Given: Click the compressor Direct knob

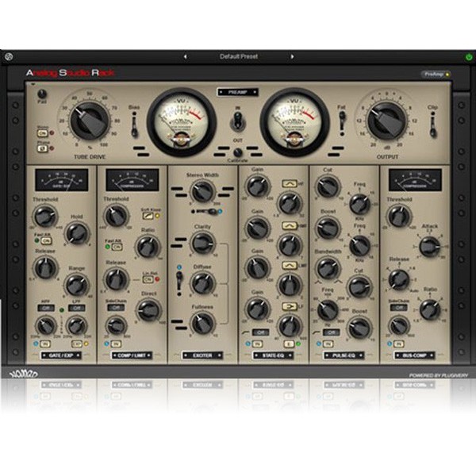Looking at the screenshot, I should [x=148, y=310].
